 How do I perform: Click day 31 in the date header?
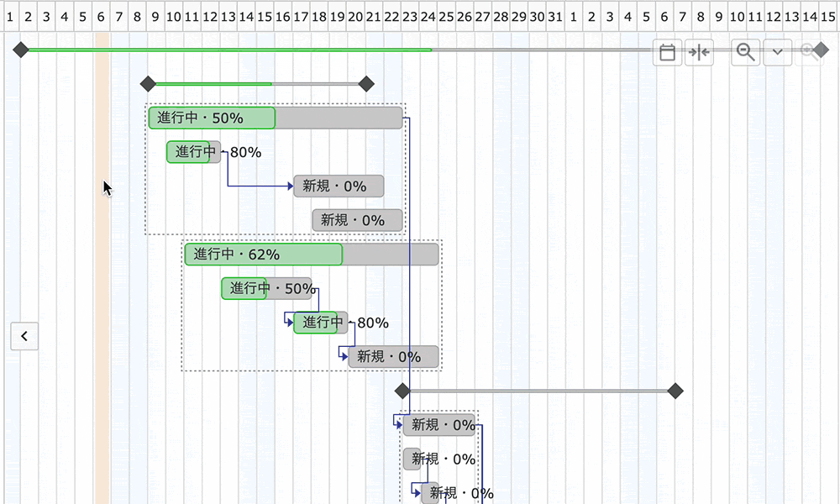555,17
